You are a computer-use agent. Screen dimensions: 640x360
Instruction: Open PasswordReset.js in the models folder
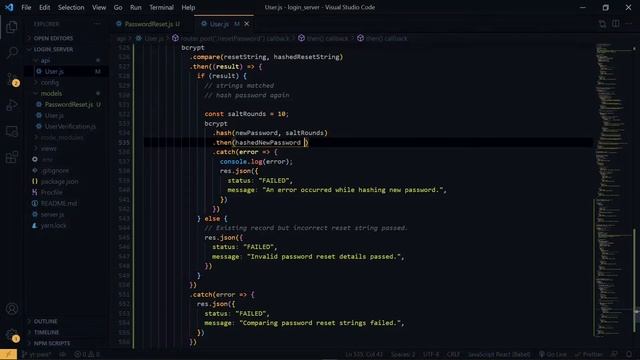coord(69,104)
